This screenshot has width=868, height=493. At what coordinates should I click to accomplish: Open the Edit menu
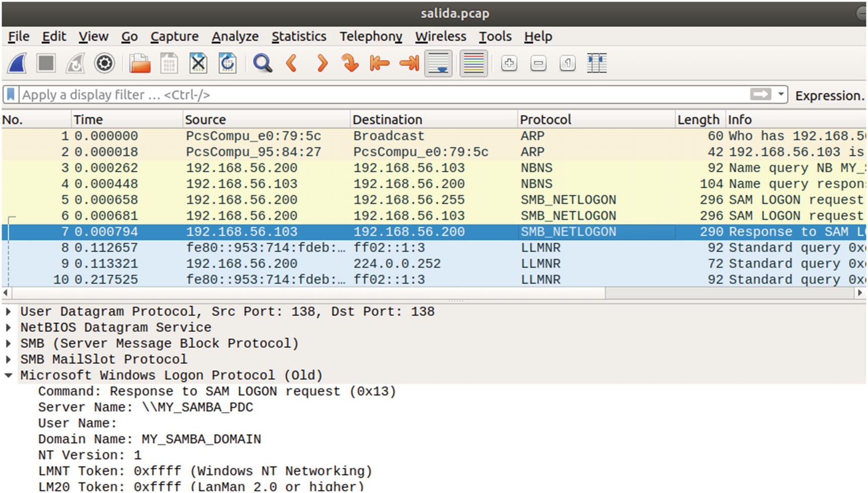[x=54, y=36]
